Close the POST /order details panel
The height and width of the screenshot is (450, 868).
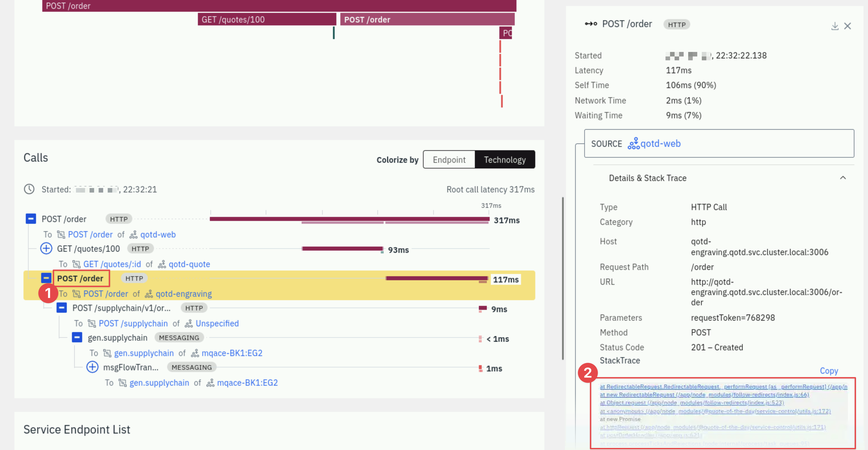[847, 26]
